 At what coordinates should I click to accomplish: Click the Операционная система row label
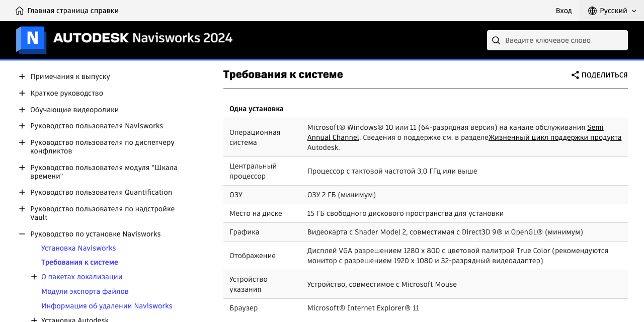[x=255, y=137]
